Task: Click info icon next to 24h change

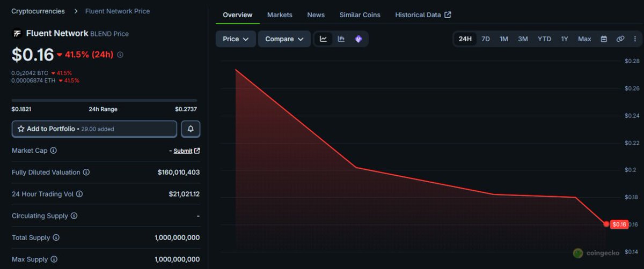Action: pos(120,55)
